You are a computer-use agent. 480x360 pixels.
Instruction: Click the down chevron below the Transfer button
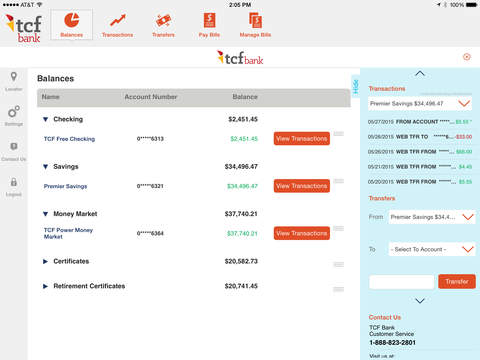(420, 301)
